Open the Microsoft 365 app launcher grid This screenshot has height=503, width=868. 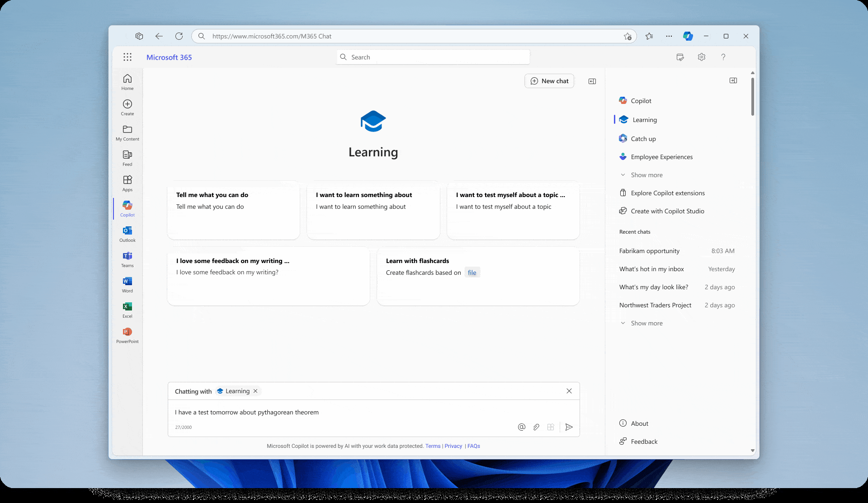click(127, 57)
